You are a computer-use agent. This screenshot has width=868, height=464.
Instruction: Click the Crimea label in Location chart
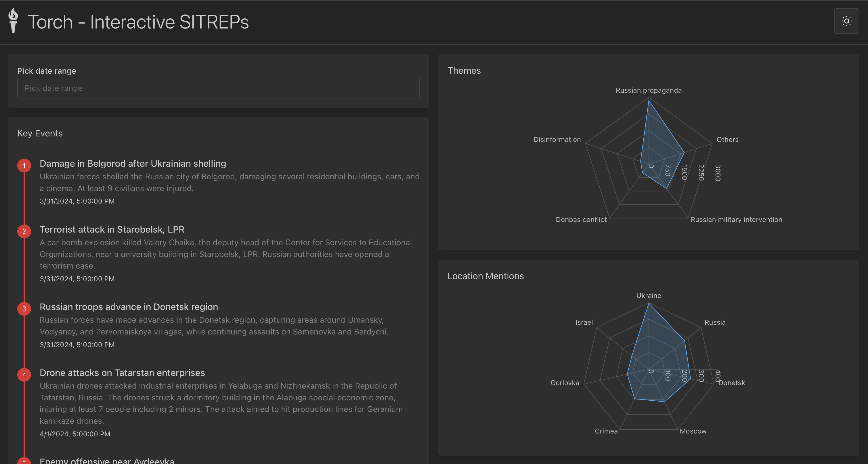click(x=606, y=431)
